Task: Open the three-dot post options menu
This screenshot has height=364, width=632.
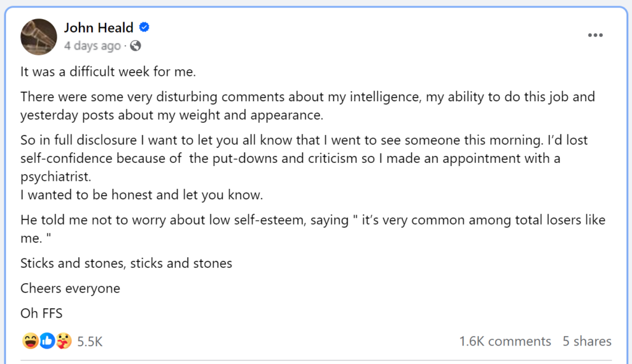Action: point(595,35)
